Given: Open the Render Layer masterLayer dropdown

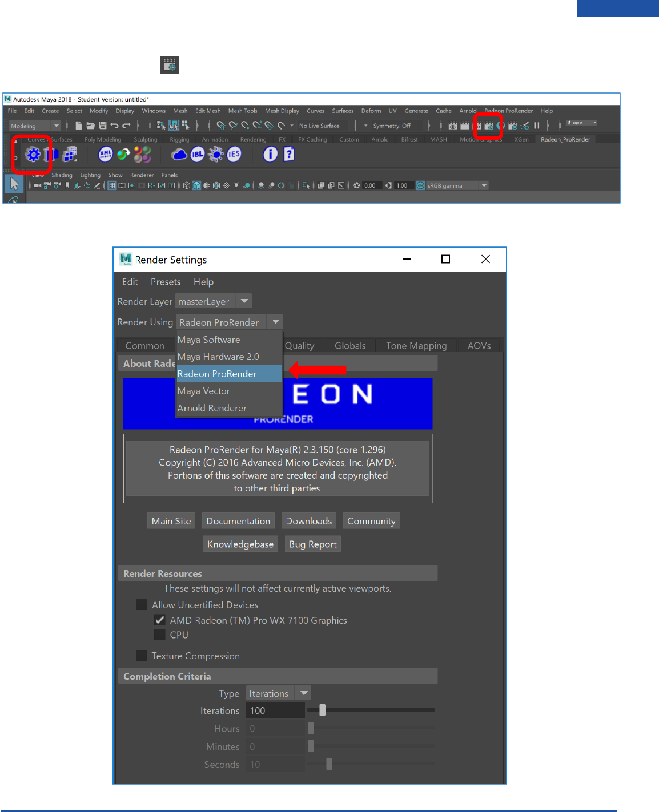Looking at the screenshot, I should [x=213, y=301].
